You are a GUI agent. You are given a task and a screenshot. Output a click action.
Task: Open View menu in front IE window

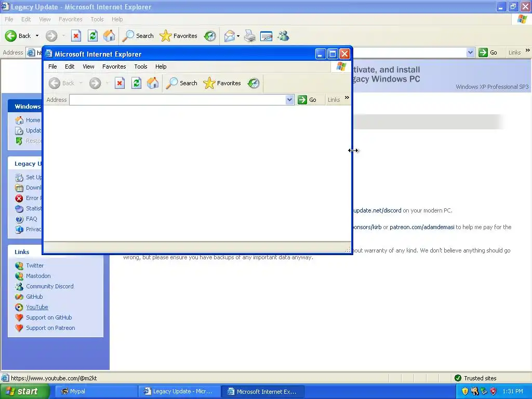[88, 66]
